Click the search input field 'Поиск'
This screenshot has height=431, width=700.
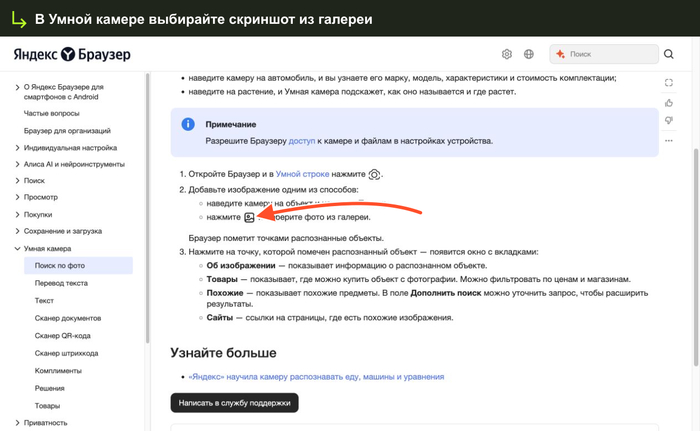click(x=604, y=54)
